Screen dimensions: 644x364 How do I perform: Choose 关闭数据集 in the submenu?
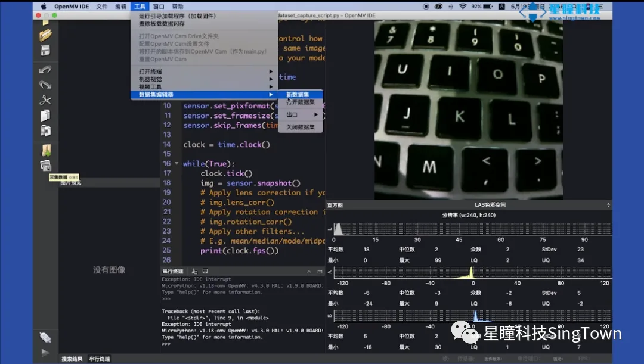tap(301, 127)
